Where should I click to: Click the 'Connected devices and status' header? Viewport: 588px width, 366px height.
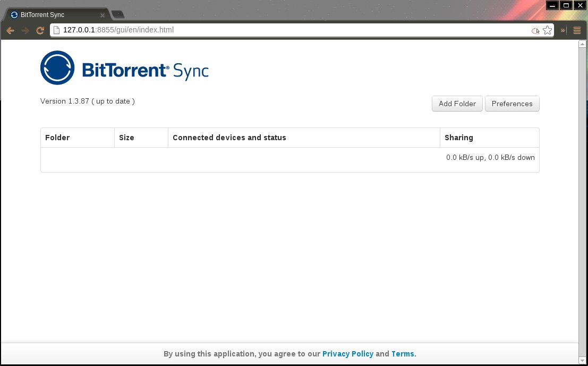[304, 138]
